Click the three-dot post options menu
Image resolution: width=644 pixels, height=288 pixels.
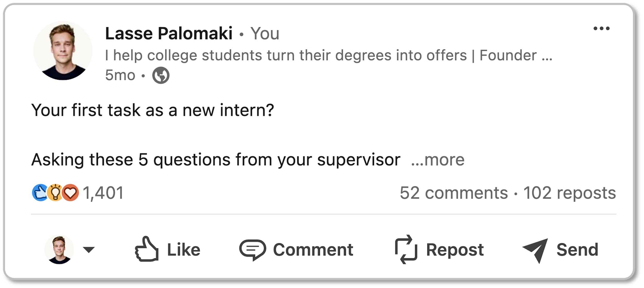pos(601,29)
